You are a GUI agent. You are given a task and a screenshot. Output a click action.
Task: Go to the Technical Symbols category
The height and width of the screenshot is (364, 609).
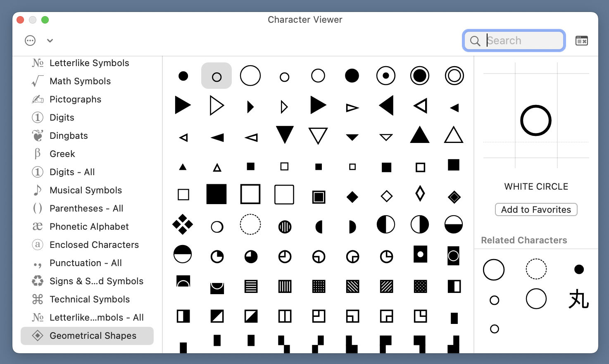(90, 299)
